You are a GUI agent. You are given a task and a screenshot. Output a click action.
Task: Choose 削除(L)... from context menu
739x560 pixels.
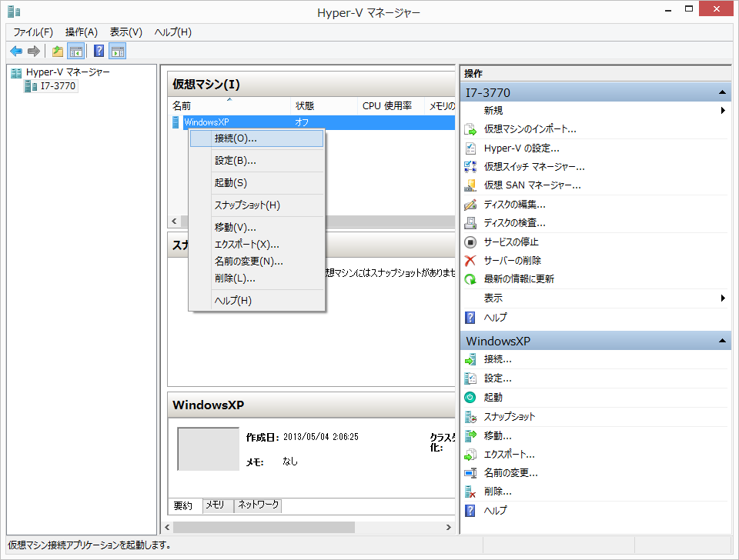point(257,278)
